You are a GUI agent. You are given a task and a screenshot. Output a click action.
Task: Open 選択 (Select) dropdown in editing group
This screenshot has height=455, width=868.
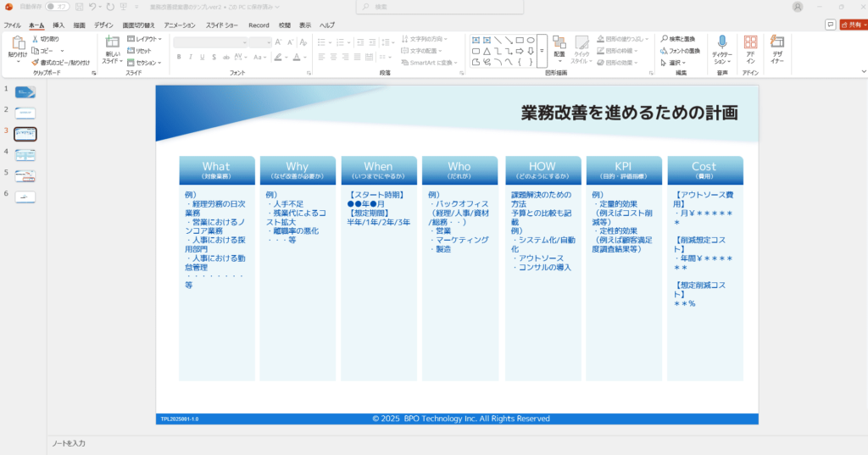[x=673, y=63]
